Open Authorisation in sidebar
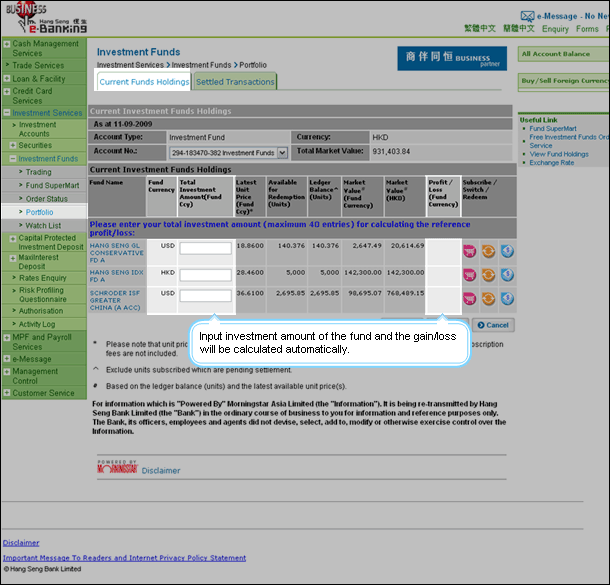The height and width of the screenshot is (585, 610). click(41, 311)
